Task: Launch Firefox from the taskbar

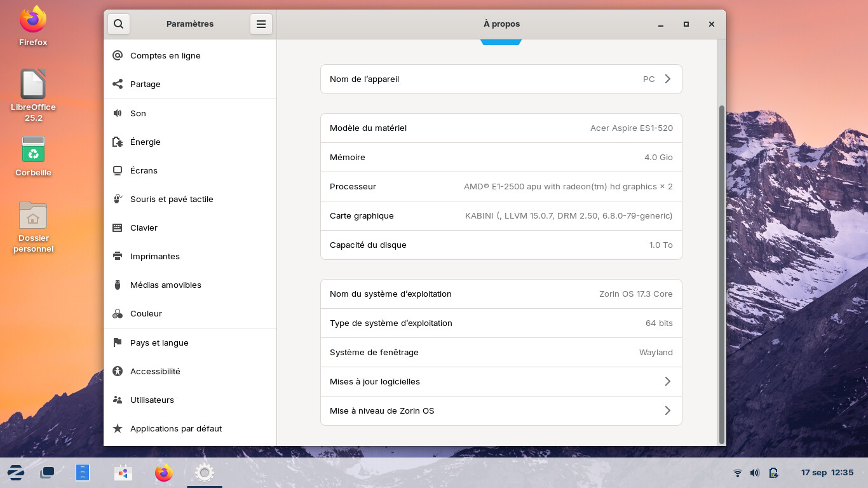Action: (x=164, y=473)
